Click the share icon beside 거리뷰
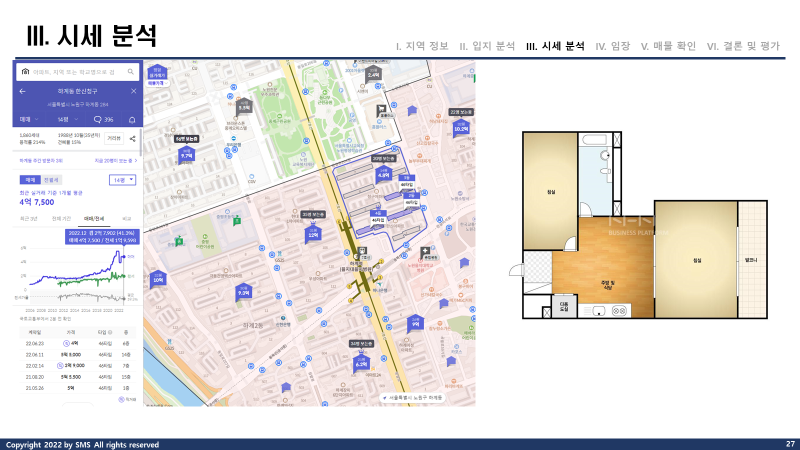800x450 pixels. [x=133, y=138]
